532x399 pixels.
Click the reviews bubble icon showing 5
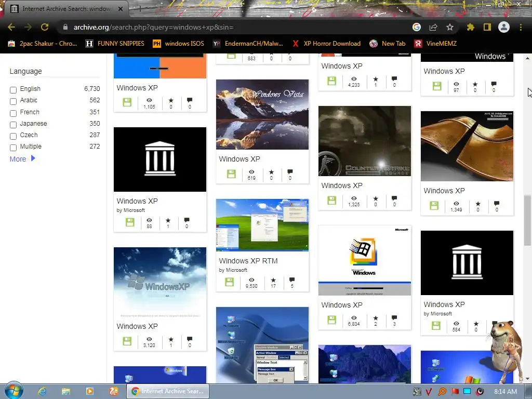pos(292,280)
